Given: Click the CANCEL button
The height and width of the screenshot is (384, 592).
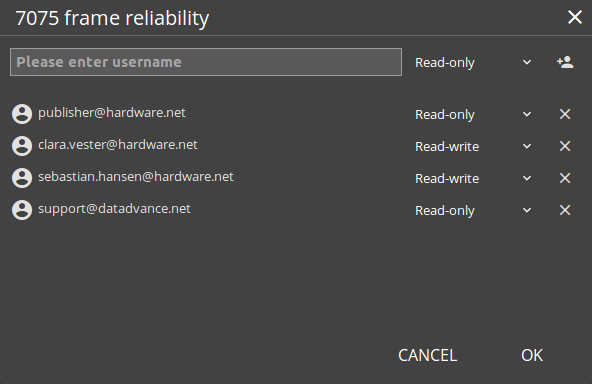Looking at the screenshot, I should [427, 355].
